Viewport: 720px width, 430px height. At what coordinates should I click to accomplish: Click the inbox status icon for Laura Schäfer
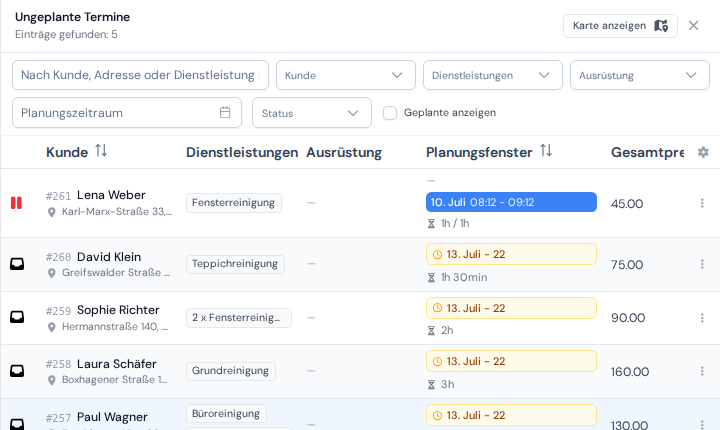pos(17,371)
